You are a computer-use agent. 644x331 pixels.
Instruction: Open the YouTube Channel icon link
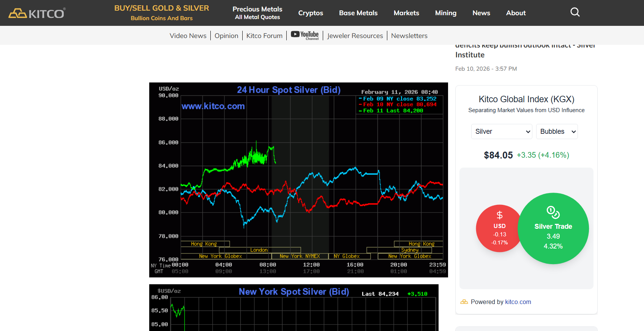[x=305, y=35]
